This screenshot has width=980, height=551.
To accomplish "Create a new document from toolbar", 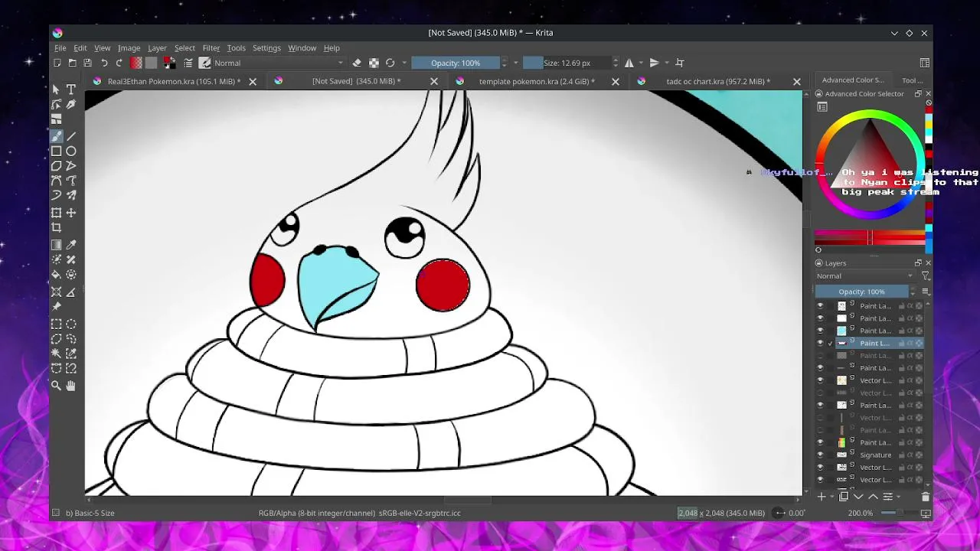I will (57, 63).
